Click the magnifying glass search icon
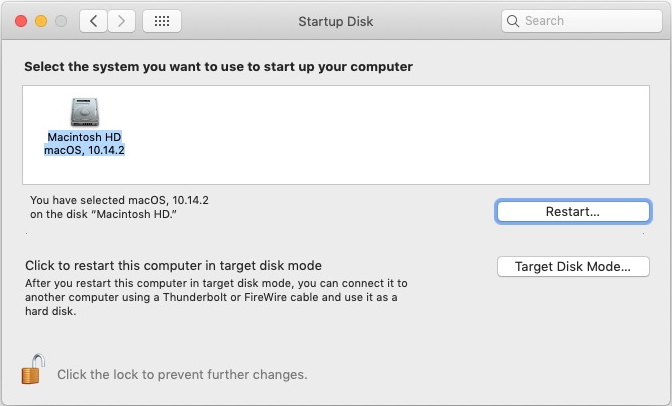 click(513, 20)
